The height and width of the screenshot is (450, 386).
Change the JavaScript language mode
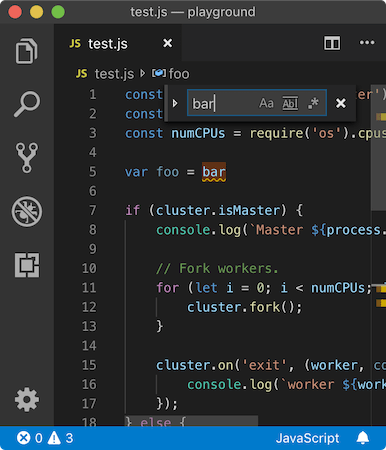(x=307, y=438)
